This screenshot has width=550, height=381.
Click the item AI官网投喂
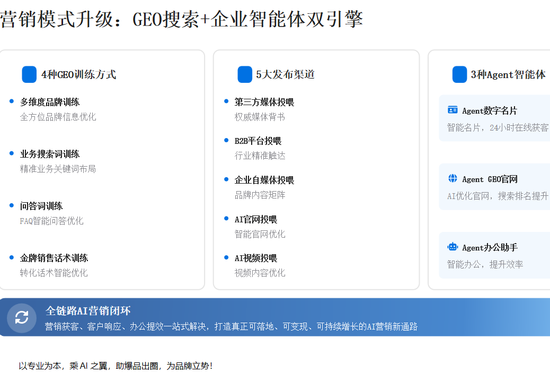click(x=256, y=220)
